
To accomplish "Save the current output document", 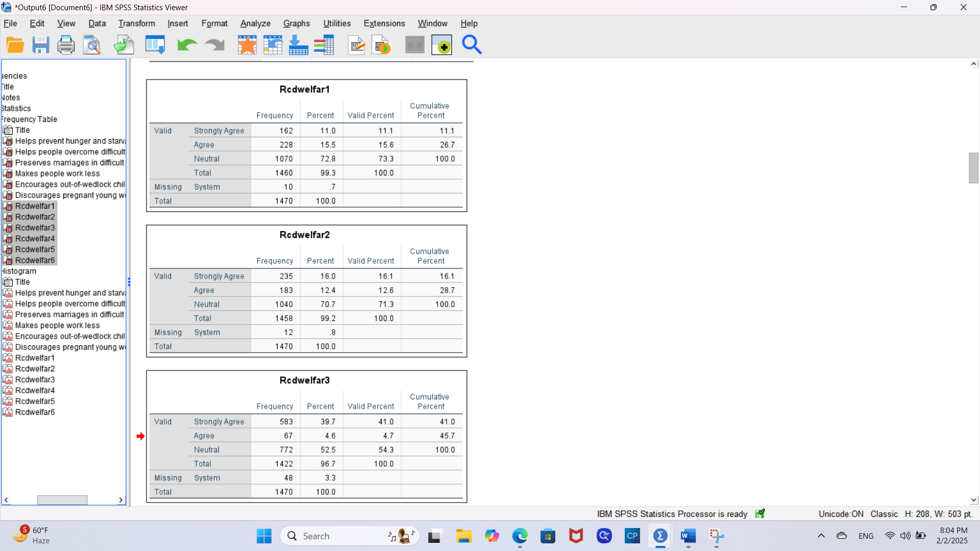I will click(x=41, y=44).
